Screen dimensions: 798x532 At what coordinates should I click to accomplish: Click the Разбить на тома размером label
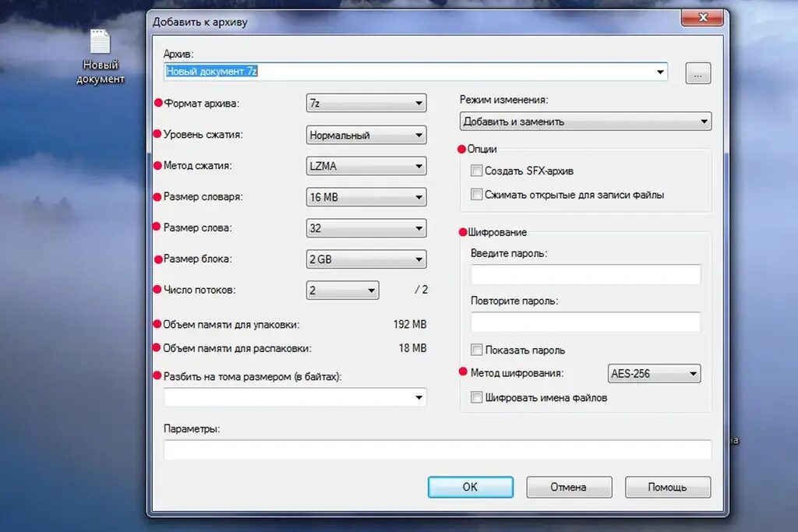click(252, 377)
